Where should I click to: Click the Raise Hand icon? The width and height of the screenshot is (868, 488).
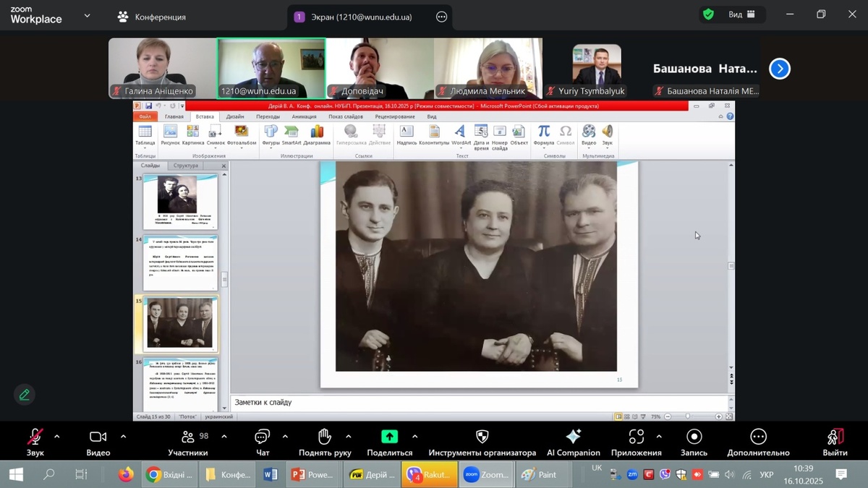(325, 437)
